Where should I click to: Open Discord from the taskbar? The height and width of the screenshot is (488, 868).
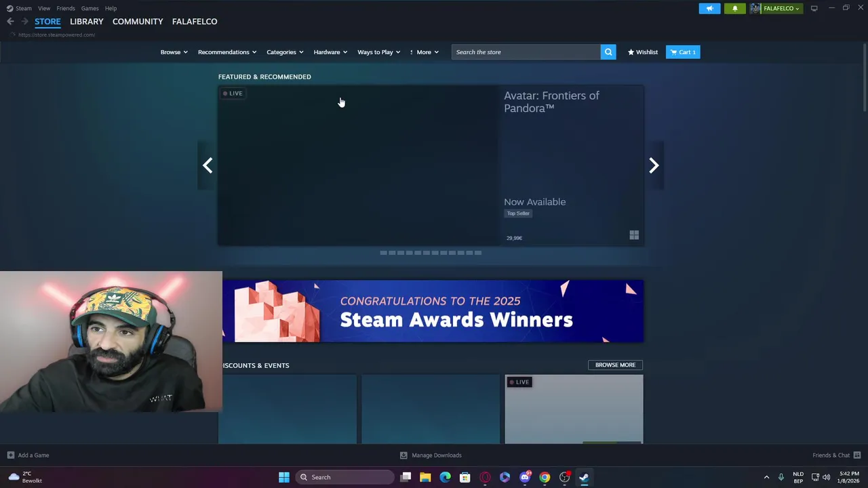(x=525, y=477)
